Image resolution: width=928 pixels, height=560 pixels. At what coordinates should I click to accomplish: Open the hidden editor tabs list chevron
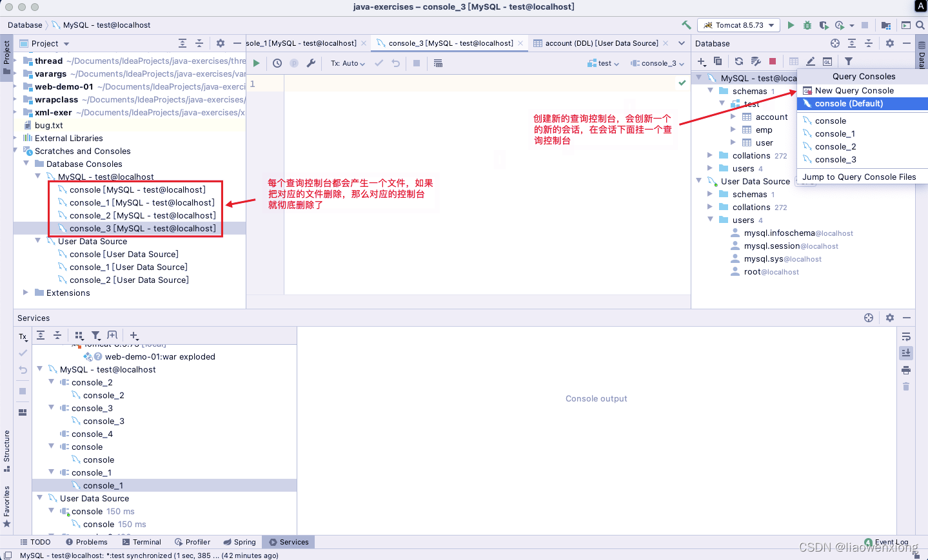point(682,43)
